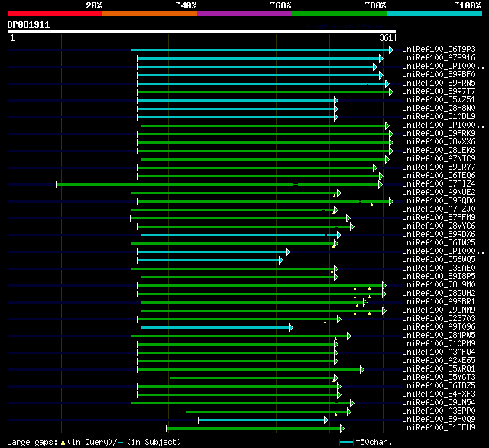Click the UniRef100_C5WZ51 label

[439, 100]
